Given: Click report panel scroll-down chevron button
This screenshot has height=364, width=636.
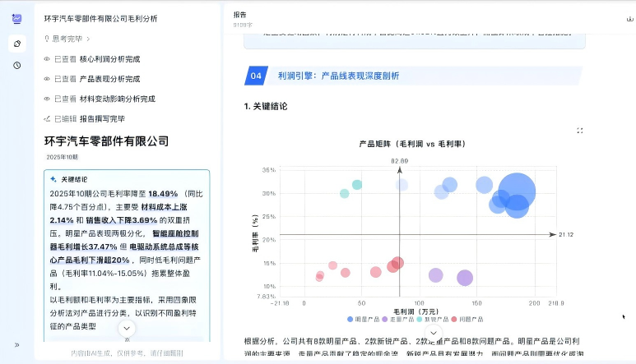Looking at the screenshot, I should (435, 333).
